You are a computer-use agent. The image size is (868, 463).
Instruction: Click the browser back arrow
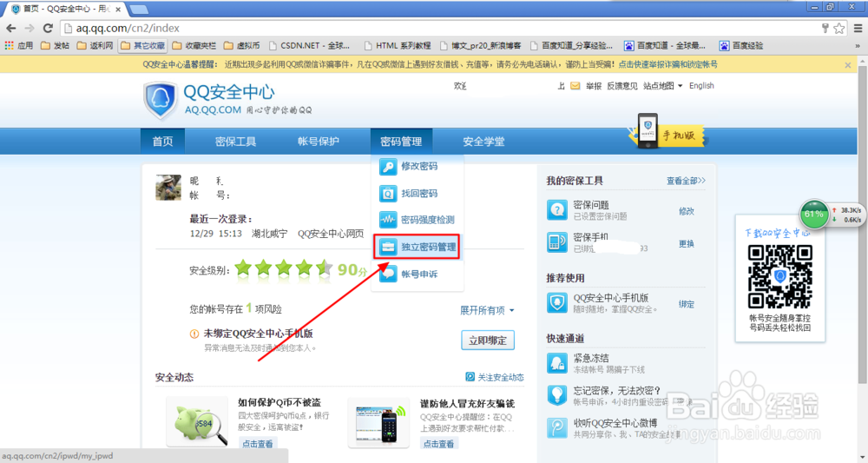point(11,29)
